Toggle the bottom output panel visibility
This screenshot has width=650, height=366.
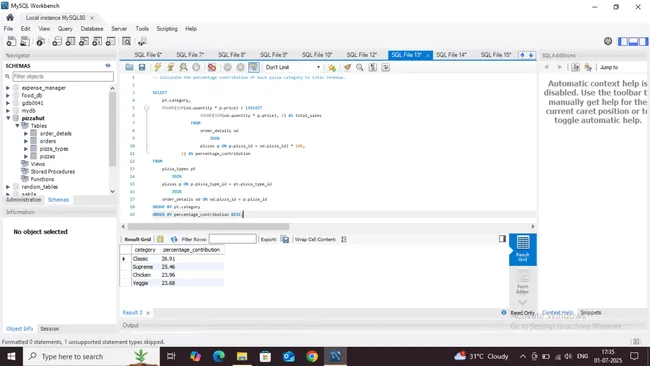click(x=633, y=41)
